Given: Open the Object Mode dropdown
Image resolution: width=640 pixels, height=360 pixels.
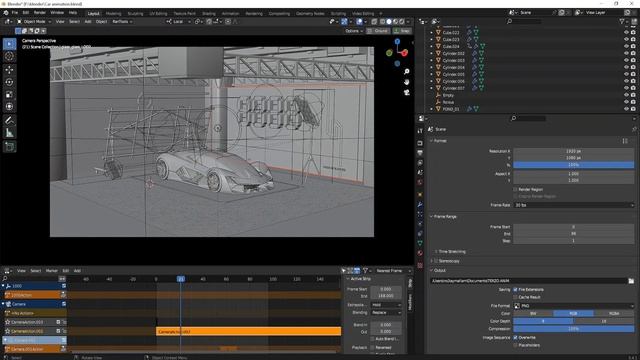Looking at the screenshot, I should click(34, 22).
